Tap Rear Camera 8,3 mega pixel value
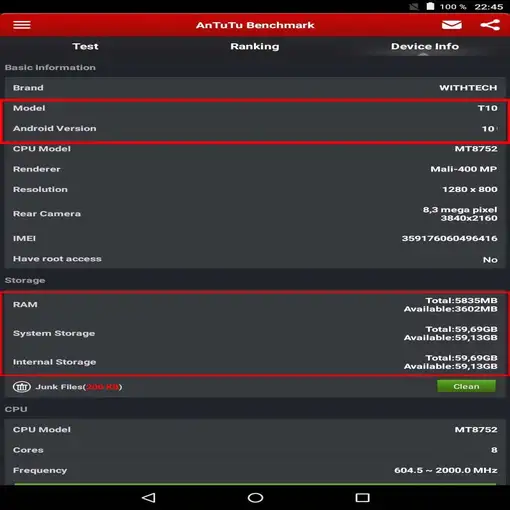Image resolution: width=510 pixels, height=510 pixels. coord(460,214)
